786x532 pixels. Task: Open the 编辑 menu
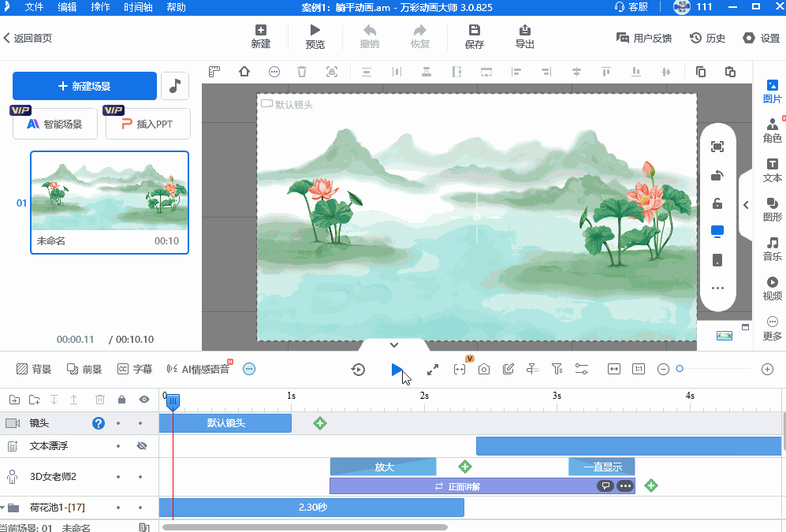click(67, 7)
